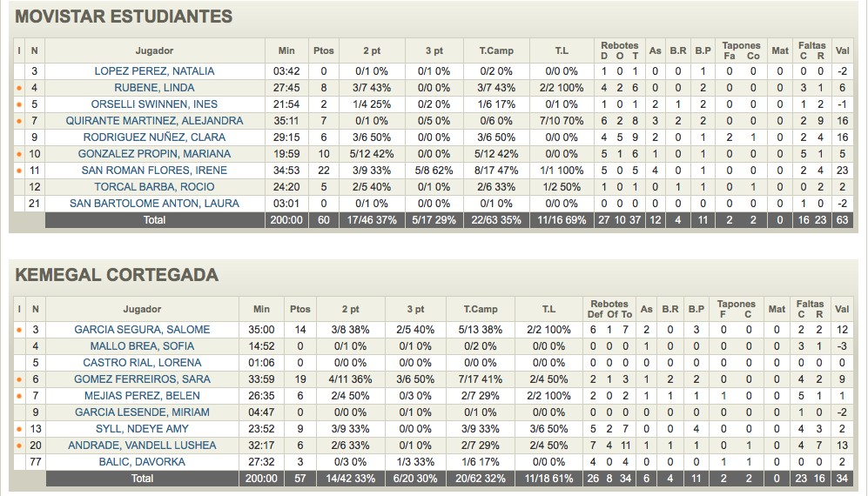
Task: Click the orange starter dot for San Roman Flores
Action: (19, 171)
